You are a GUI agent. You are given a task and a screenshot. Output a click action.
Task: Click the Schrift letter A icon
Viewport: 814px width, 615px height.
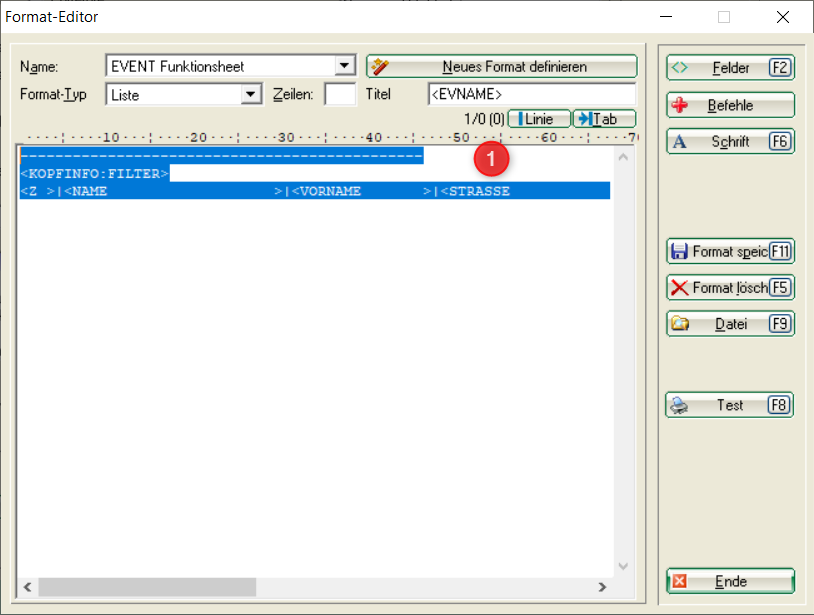(680, 142)
